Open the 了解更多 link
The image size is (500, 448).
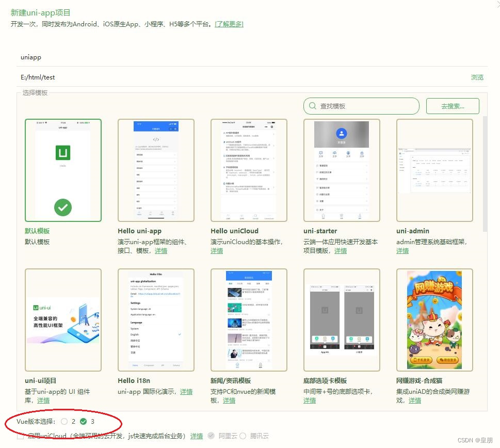[230, 23]
